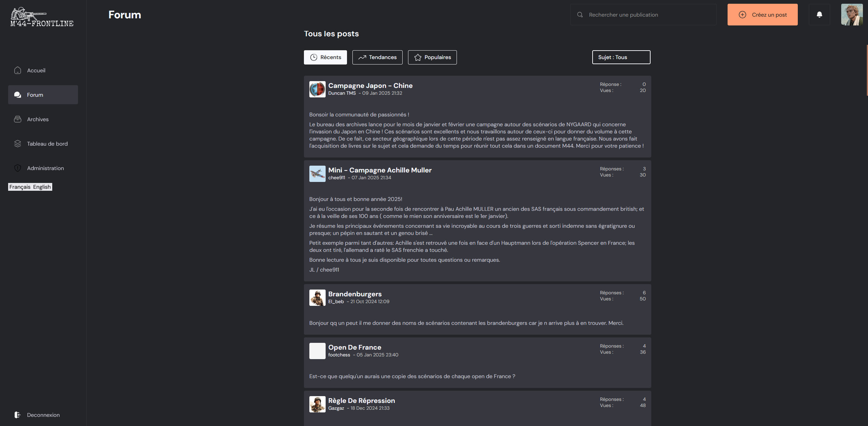Click the Créez un post button
The image size is (868, 426).
(x=762, y=15)
